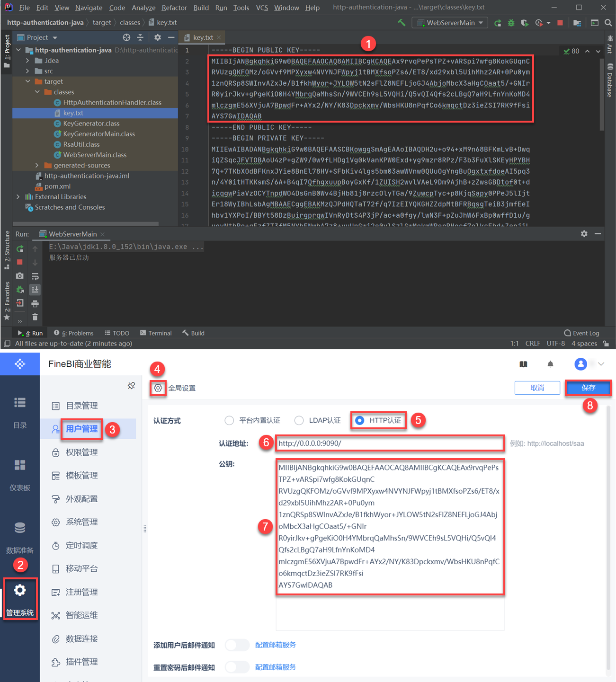Open the Terminal tool window tab
Viewport: 616px width, 682px height.
[156, 333]
